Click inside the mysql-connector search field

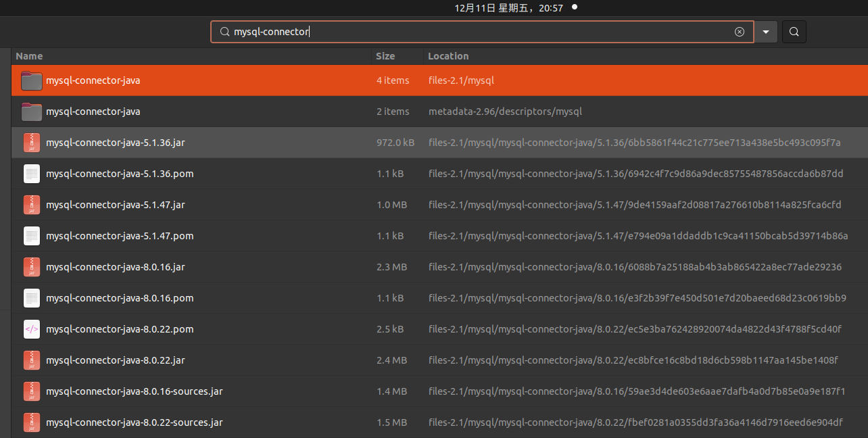pos(483,32)
